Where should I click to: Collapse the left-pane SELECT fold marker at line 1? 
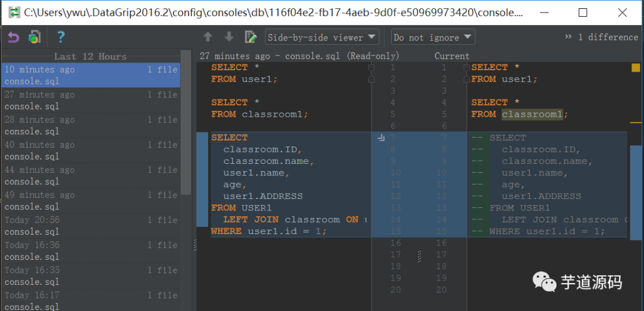pyautogui.click(x=371, y=67)
